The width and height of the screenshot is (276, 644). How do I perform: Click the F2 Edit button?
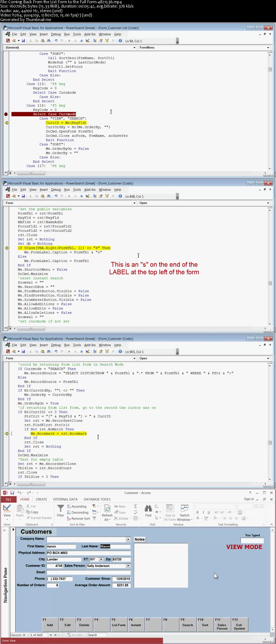click(x=67, y=624)
